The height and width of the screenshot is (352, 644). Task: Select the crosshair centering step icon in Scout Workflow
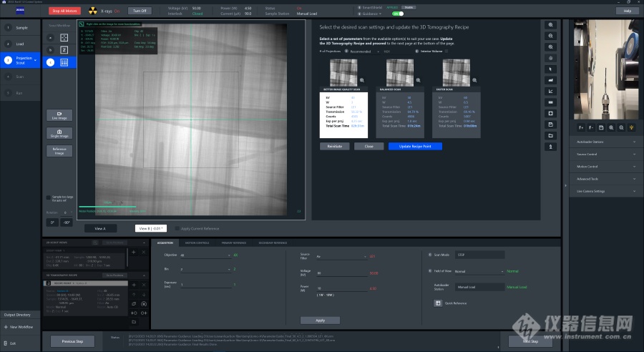[x=64, y=38]
